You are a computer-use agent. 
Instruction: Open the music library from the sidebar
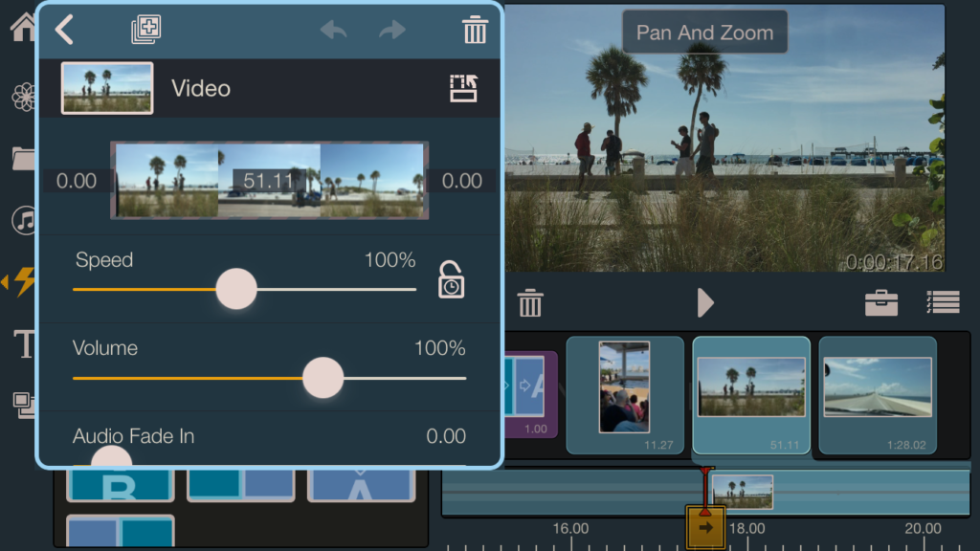point(23,220)
